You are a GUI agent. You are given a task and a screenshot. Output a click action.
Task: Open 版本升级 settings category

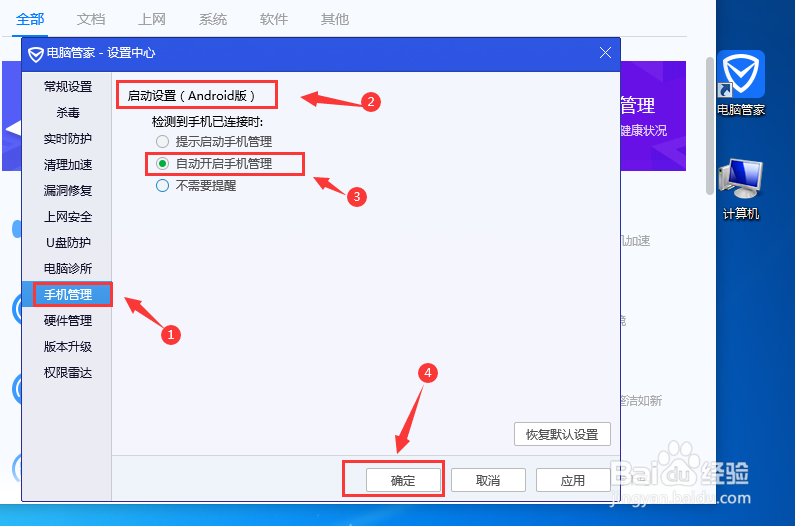pyautogui.click(x=67, y=346)
